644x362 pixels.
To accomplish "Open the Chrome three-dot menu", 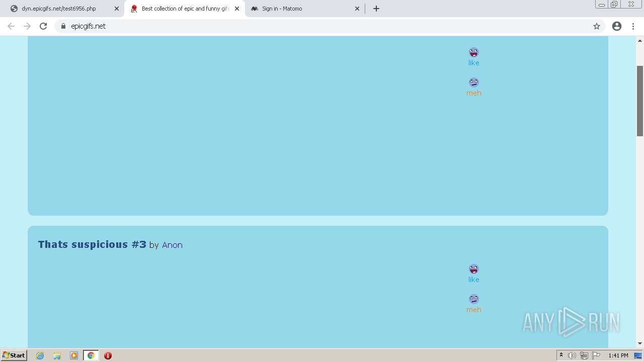I will tap(633, 26).
